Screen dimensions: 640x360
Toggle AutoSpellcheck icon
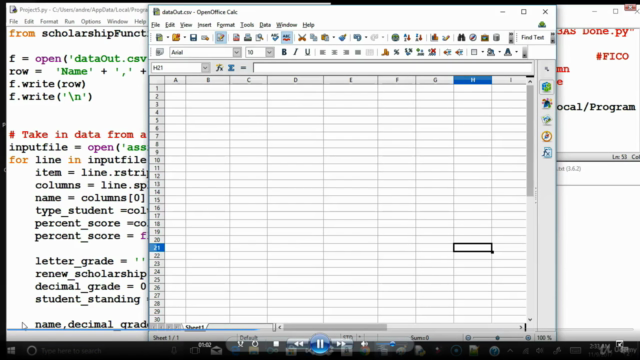coord(287,38)
